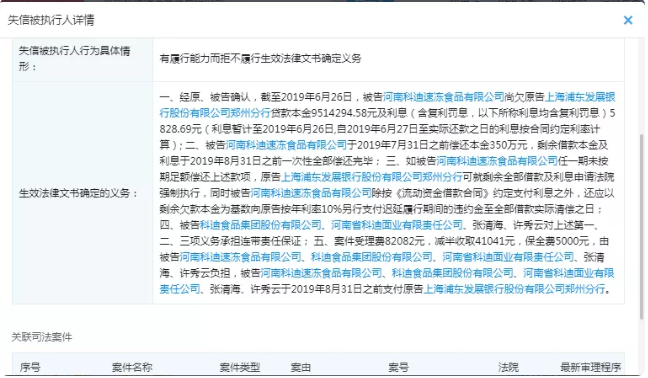This screenshot has height=378, width=648.
Task: Click the 序号 column header
Action: click(x=30, y=367)
